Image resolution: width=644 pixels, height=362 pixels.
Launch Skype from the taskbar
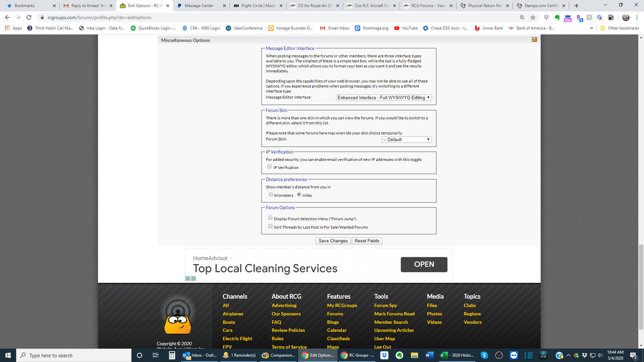pyautogui.click(x=485, y=355)
